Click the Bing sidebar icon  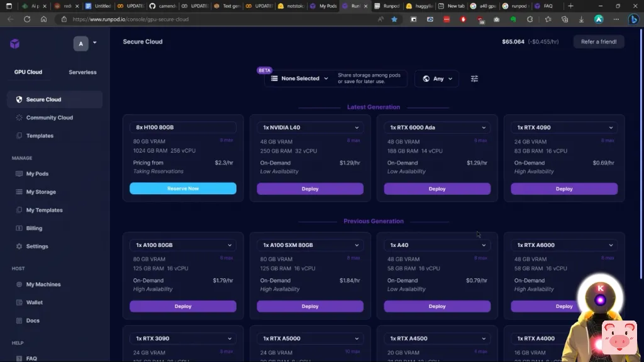pyautogui.click(x=633, y=19)
